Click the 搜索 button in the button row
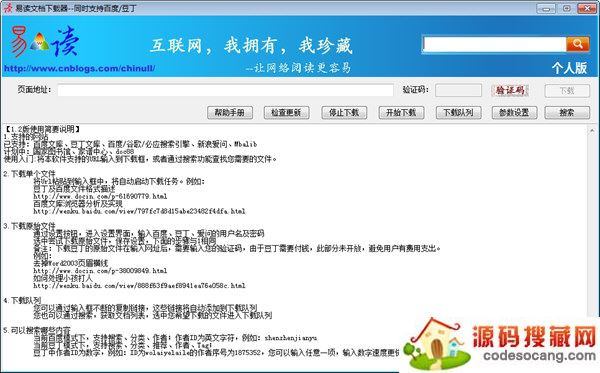Viewport: 600px width, 373px height. point(567,112)
